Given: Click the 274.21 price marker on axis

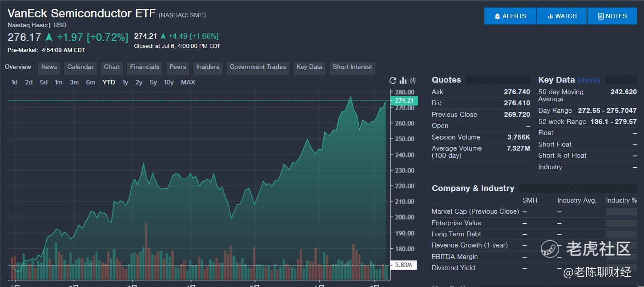Looking at the screenshot, I should pyautogui.click(x=404, y=101).
